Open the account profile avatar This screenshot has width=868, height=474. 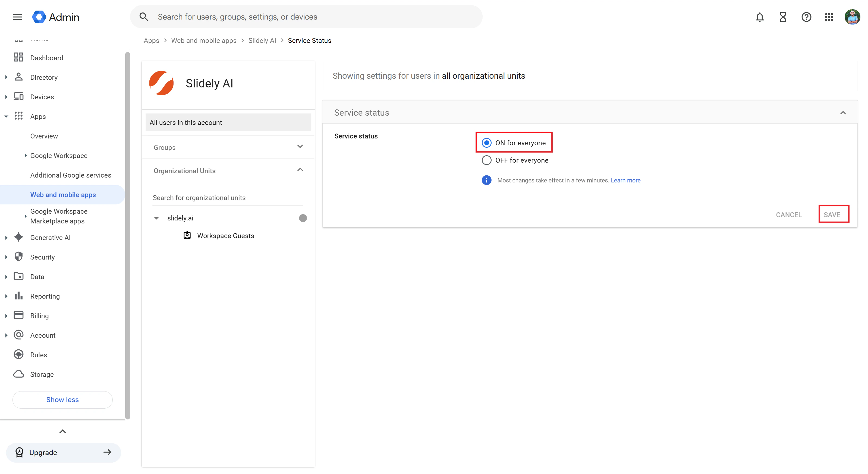point(852,17)
